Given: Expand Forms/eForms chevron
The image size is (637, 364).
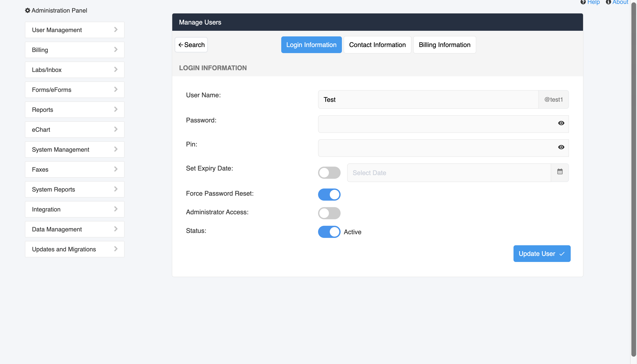Looking at the screenshot, I should point(116,89).
